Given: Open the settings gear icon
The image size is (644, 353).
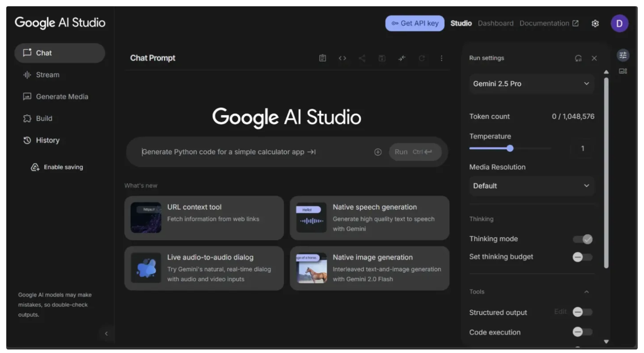Looking at the screenshot, I should click(595, 23).
